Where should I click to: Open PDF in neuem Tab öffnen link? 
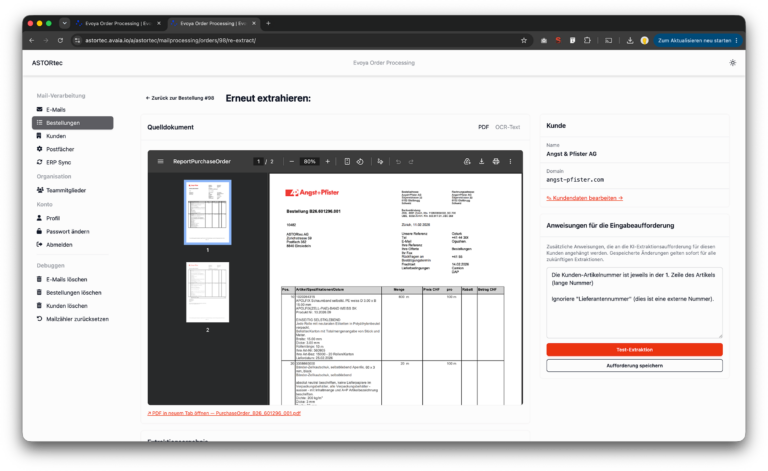pos(224,413)
